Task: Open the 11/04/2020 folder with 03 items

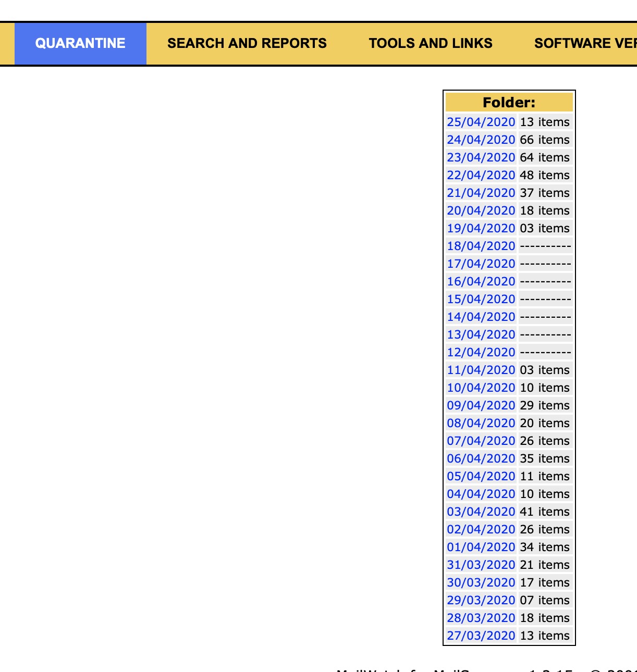Action: tap(481, 369)
